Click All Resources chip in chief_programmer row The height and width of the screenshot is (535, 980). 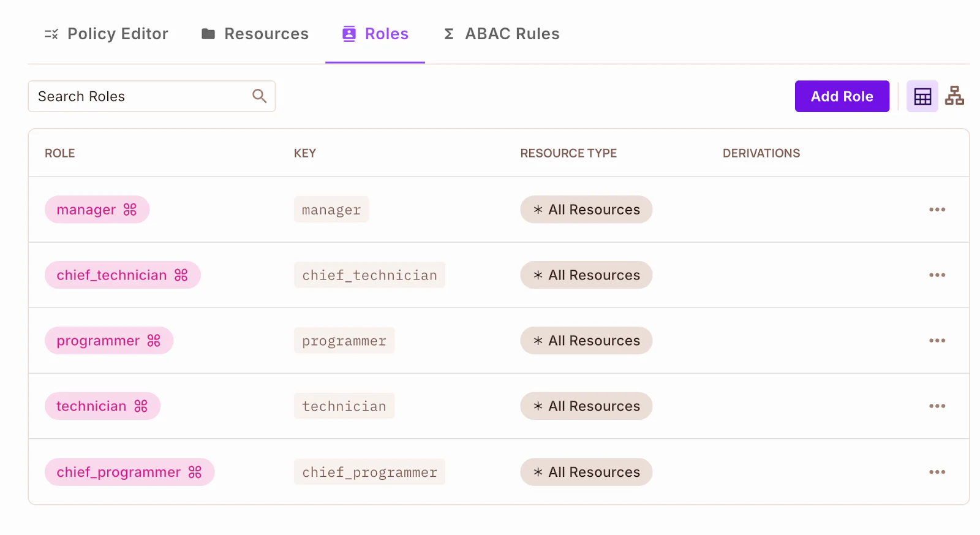tap(586, 472)
